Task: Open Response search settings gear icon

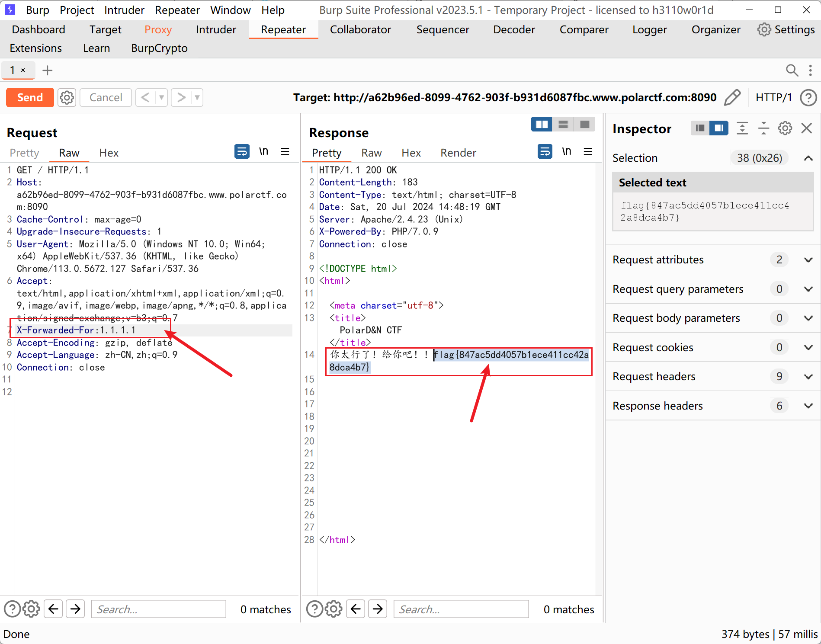Action: [334, 609]
